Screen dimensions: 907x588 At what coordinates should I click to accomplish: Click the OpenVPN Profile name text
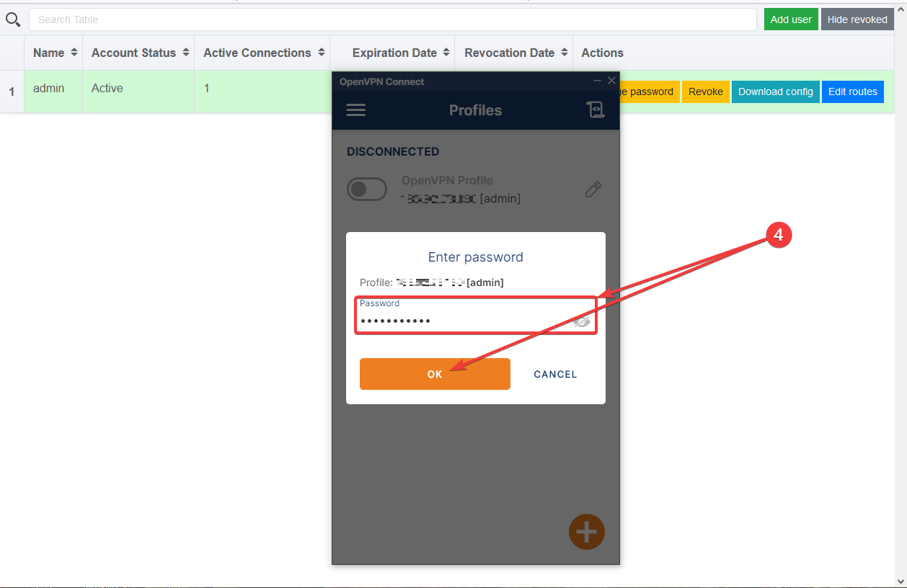[x=447, y=181]
